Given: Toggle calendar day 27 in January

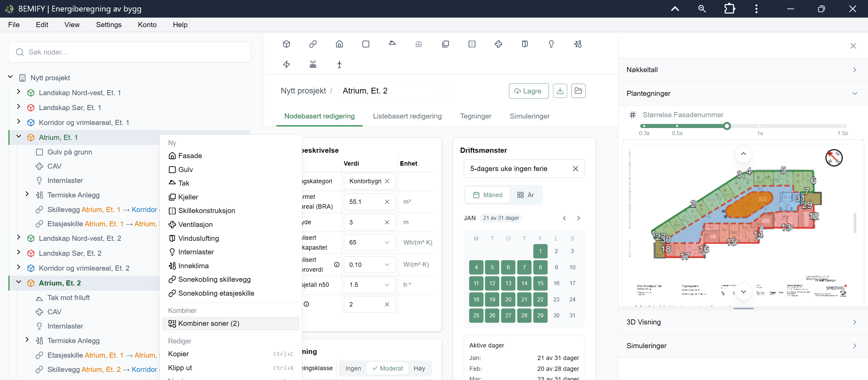Looking at the screenshot, I should pos(508,315).
